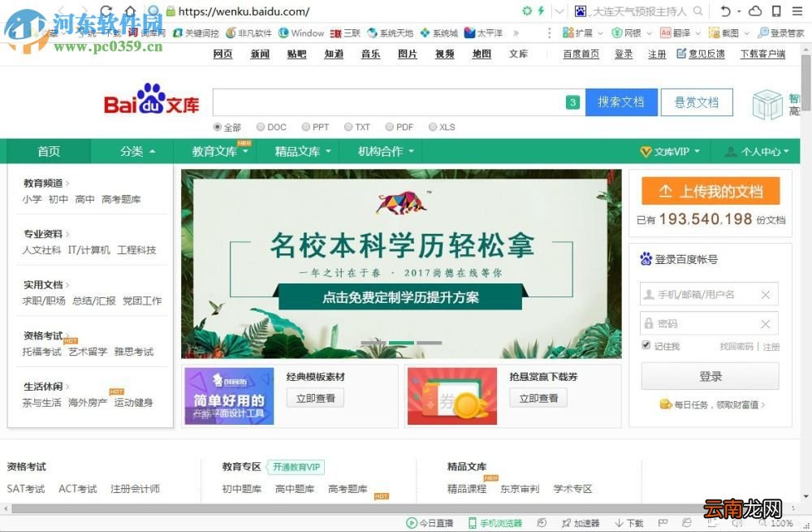The width and height of the screenshot is (812, 532).
Task: Click the 手机/邮箱/用户名 username field
Action: coord(709,295)
